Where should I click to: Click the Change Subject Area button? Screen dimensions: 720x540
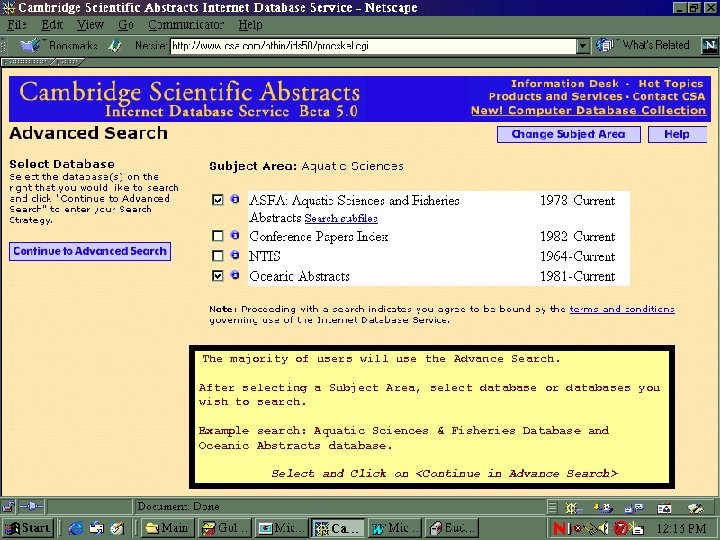[x=568, y=135]
